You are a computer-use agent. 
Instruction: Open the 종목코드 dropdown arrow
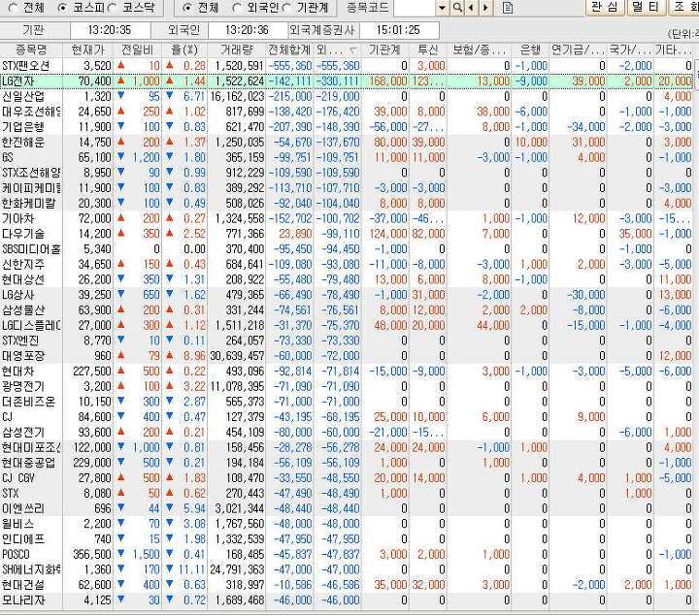[443, 8]
